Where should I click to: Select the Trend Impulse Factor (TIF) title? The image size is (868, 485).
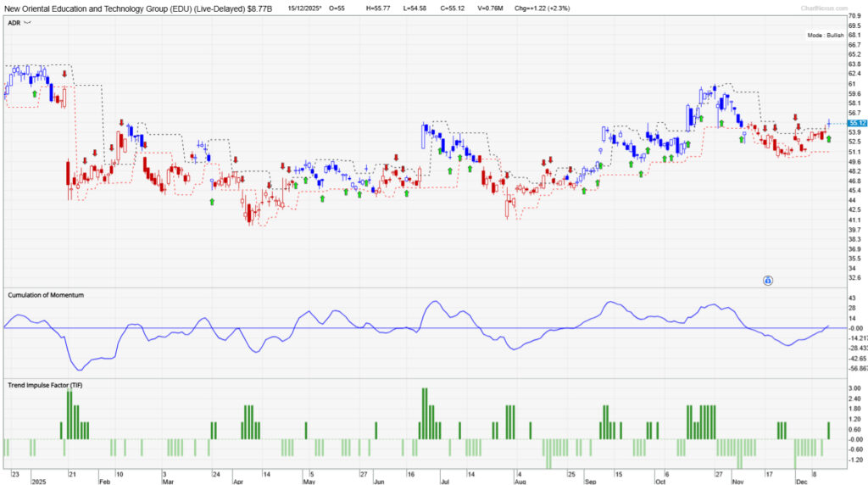tap(46, 386)
